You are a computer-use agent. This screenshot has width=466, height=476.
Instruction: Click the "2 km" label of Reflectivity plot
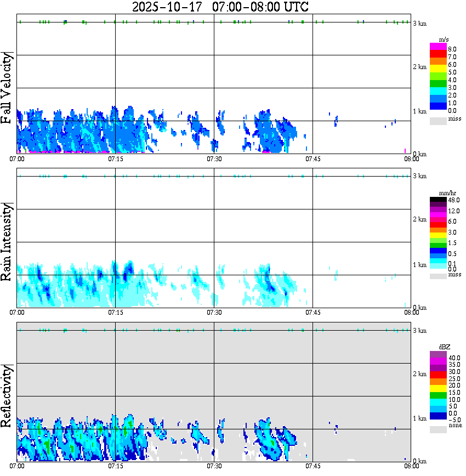[420, 374]
